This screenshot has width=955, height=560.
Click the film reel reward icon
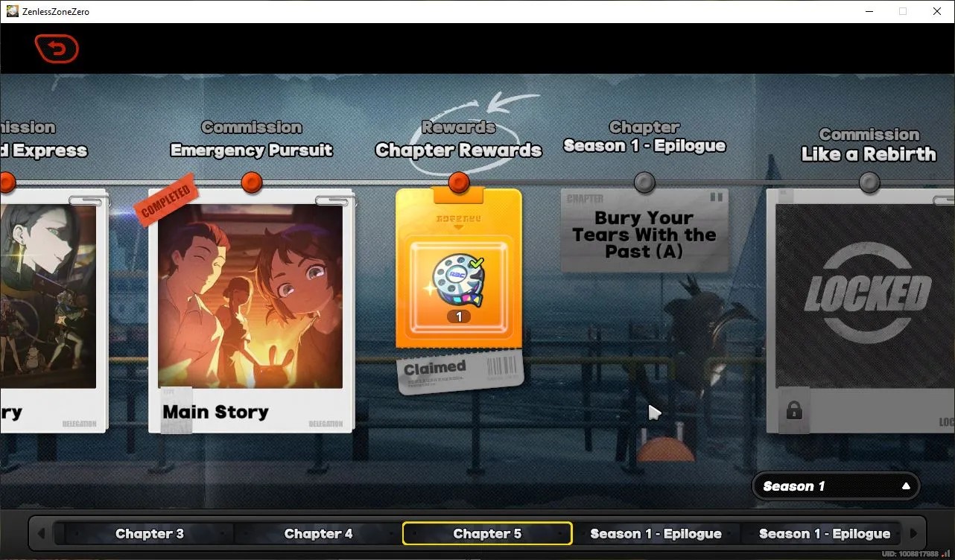point(458,279)
